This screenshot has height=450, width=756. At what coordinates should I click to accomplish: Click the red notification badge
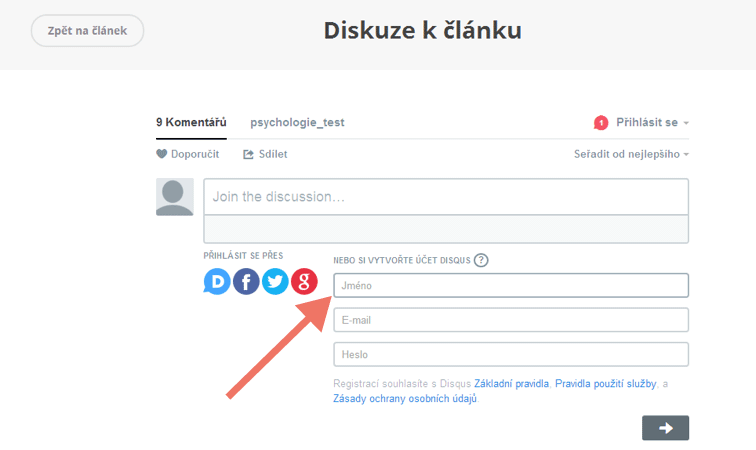pyautogui.click(x=601, y=123)
